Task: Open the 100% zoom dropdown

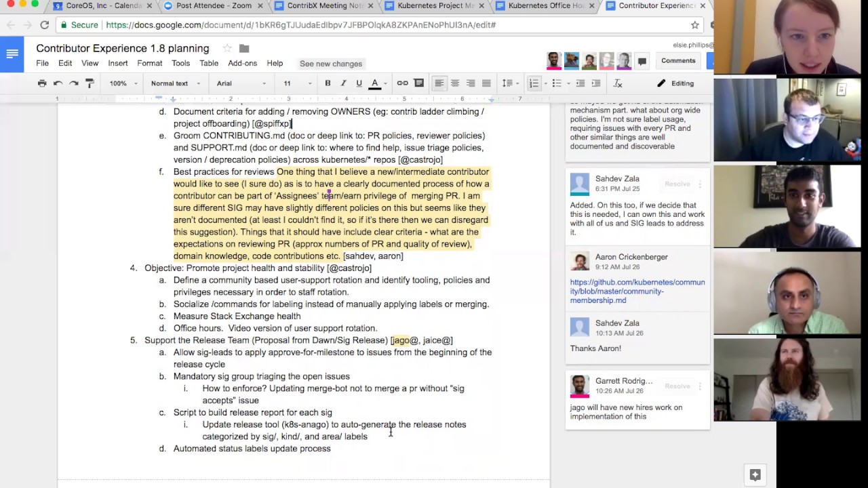Action: coord(123,83)
